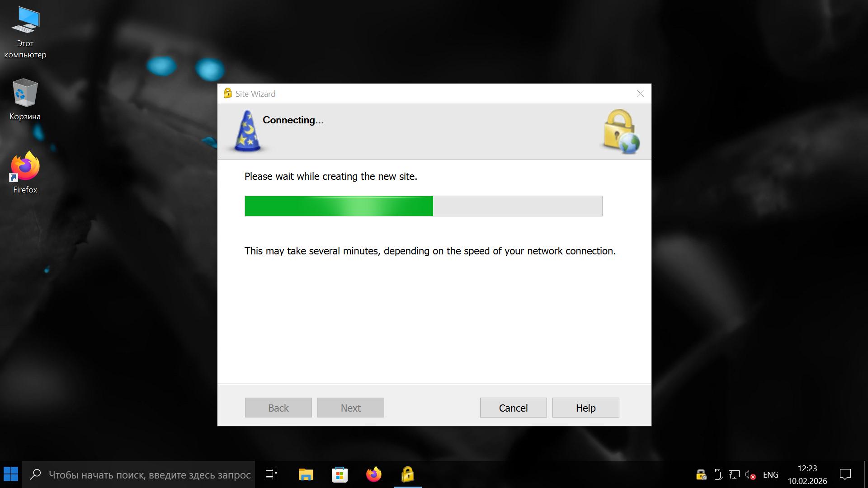868x488 pixels.
Task: Launch Firefox from the taskbar
Action: pyautogui.click(x=373, y=474)
